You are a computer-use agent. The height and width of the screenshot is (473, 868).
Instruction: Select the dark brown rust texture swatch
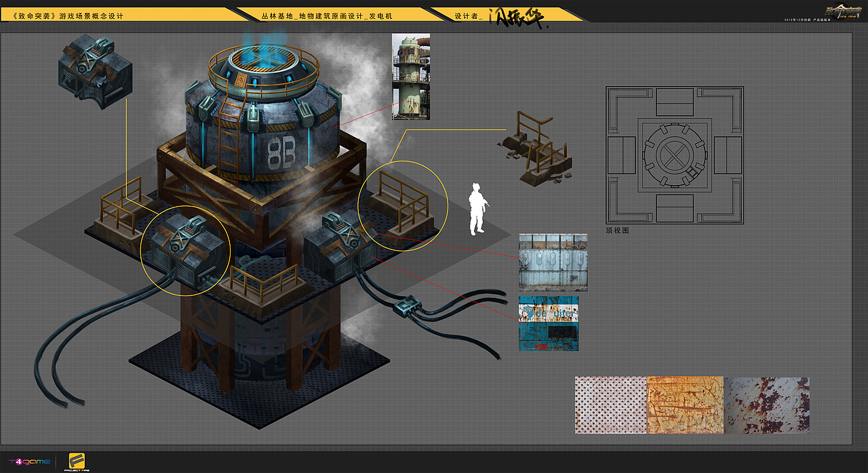coord(768,405)
